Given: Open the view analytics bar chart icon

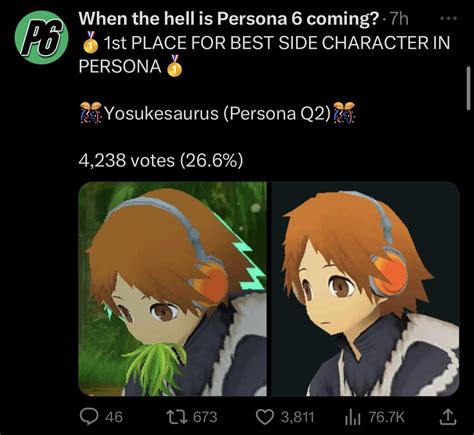Looking at the screenshot, I should 353,418.
